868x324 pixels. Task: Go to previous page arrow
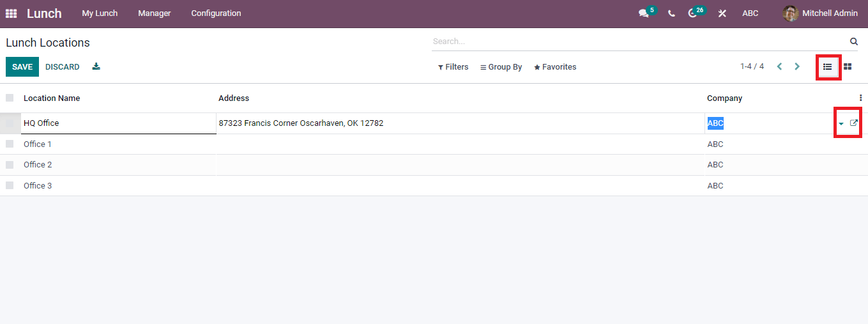click(x=779, y=66)
